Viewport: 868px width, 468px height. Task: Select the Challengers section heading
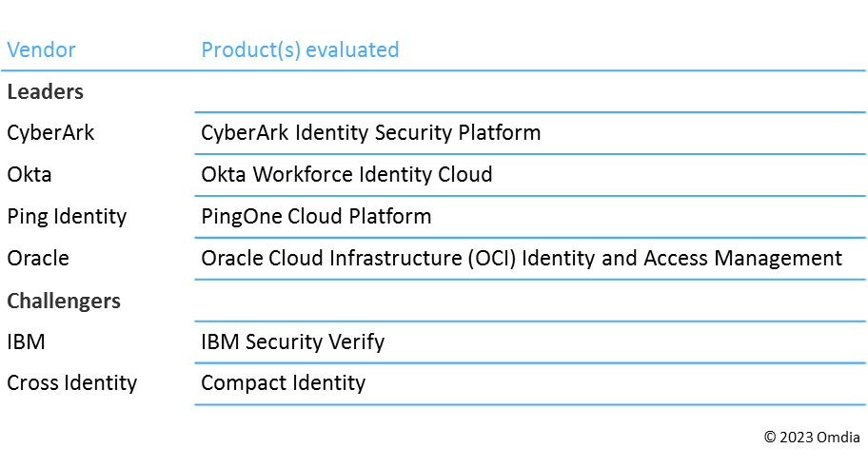click(x=64, y=302)
